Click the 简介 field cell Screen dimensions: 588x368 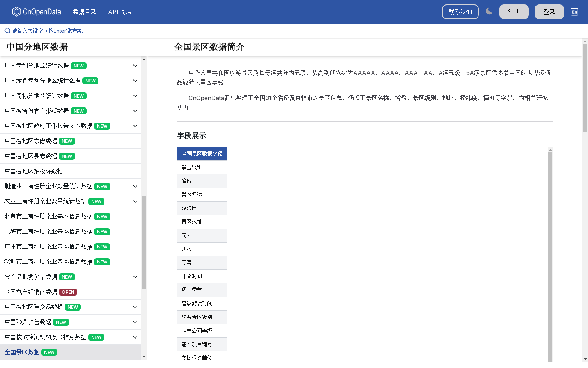[x=202, y=236]
